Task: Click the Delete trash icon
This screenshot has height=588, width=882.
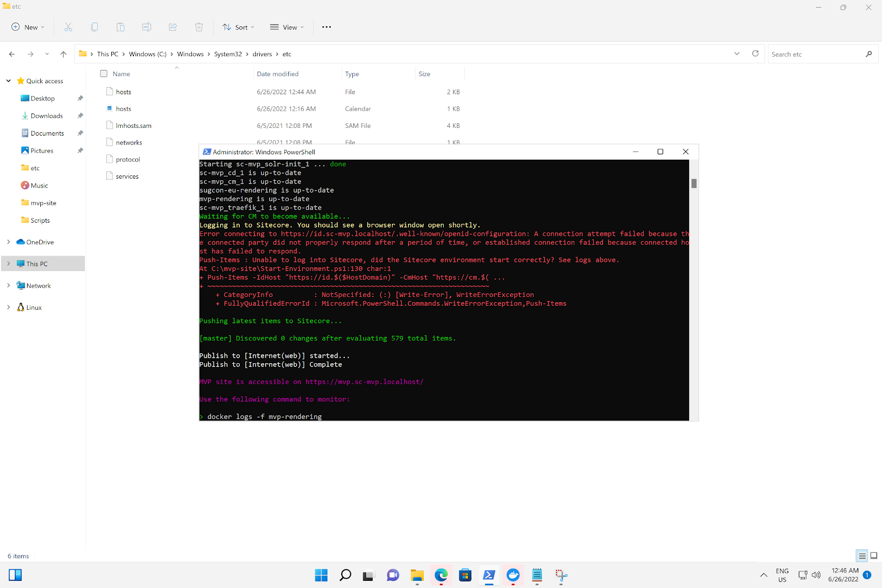Action: tap(199, 27)
